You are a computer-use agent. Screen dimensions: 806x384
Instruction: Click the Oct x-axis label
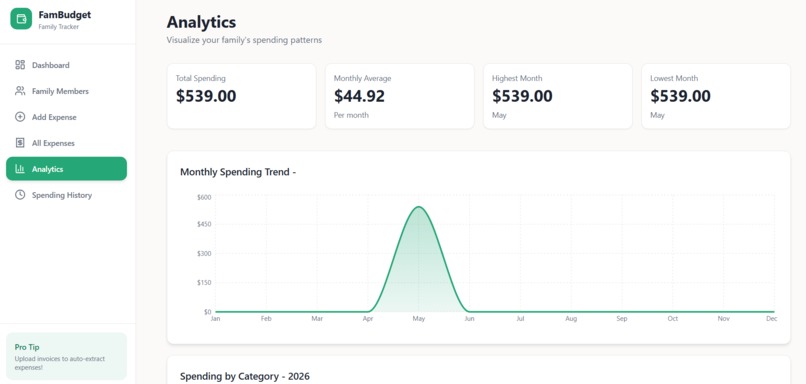click(x=673, y=319)
